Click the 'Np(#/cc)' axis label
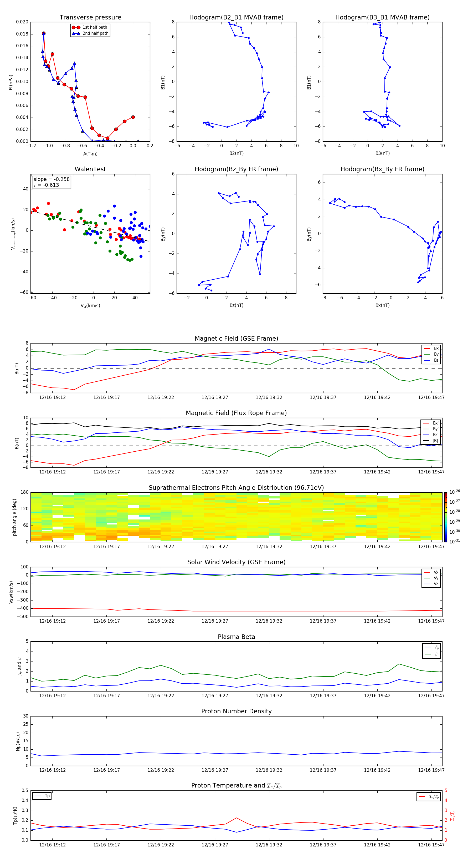 click(x=18, y=741)
